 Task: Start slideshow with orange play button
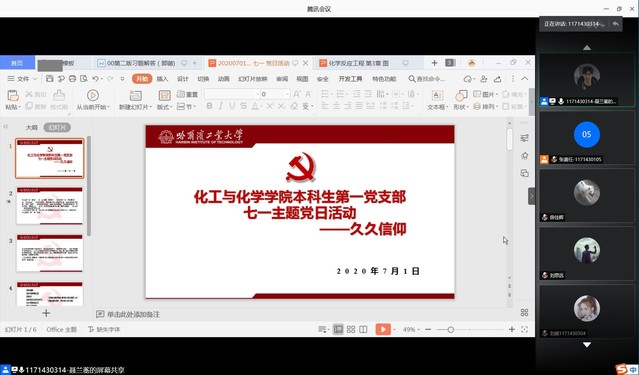tap(383, 329)
